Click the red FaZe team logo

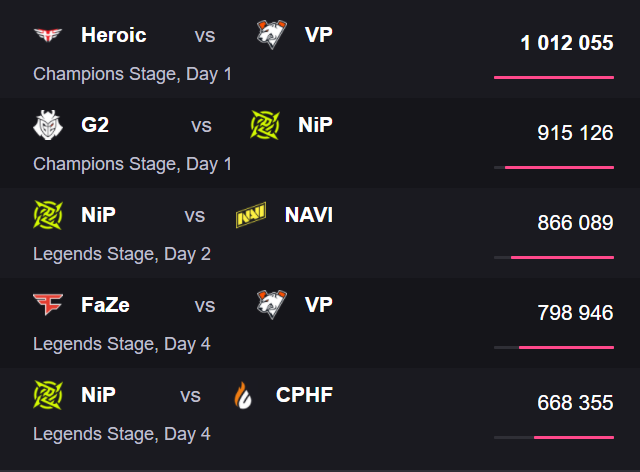click(47, 305)
